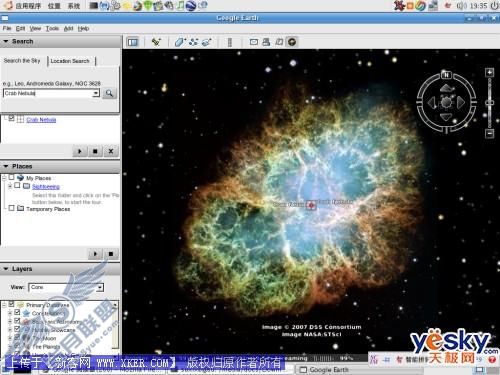Expand the Sightseeing tree node
The image size is (500, 375).
tap(10, 186)
